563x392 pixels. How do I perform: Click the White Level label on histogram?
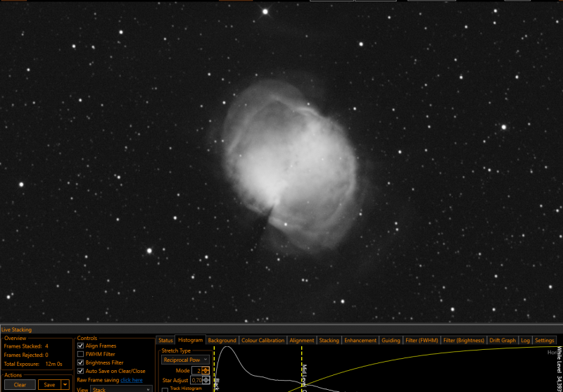(x=559, y=369)
